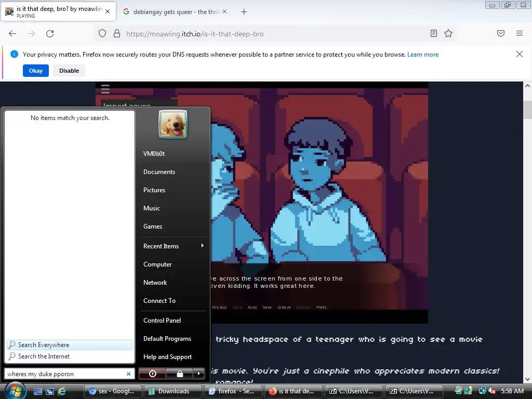Image resolution: width=532 pixels, height=399 pixels.
Task: Open Firefox application menu
Action: pyautogui.click(x=519, y=33)
